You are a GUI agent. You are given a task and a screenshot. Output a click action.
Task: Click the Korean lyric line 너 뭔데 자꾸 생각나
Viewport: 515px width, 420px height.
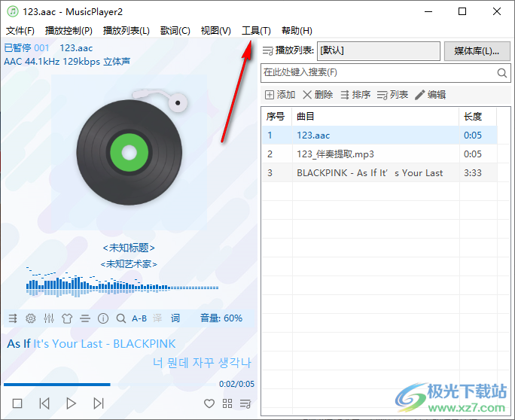tap(202, 363)
